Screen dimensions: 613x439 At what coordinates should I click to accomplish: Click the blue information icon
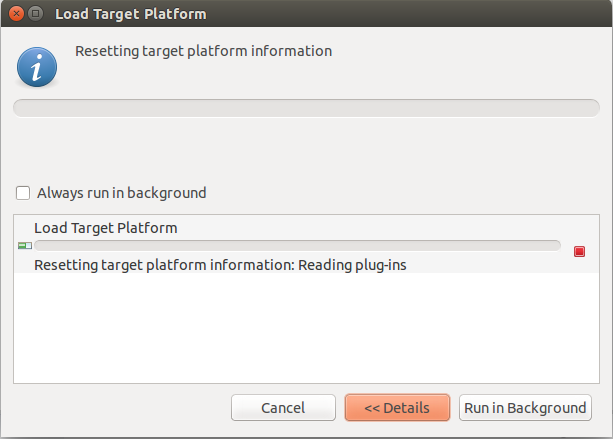click(38, 67)
